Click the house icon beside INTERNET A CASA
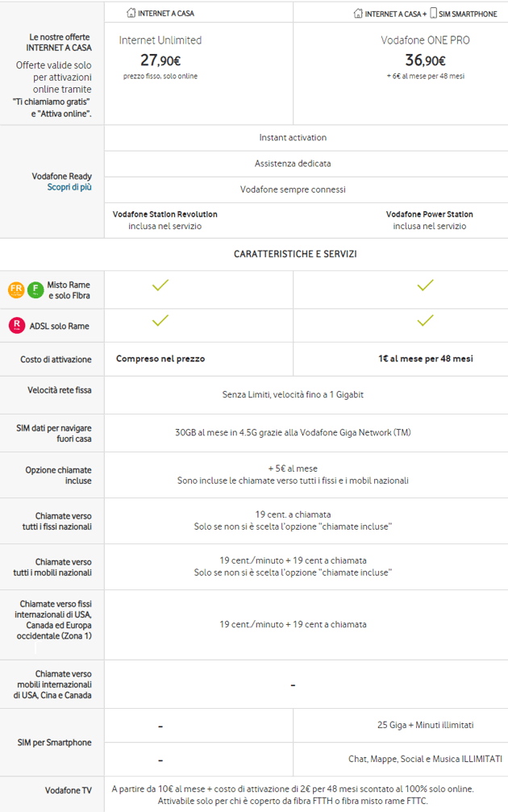The width and height of the screenshot is (508, 812). click(x=131, y=13)
